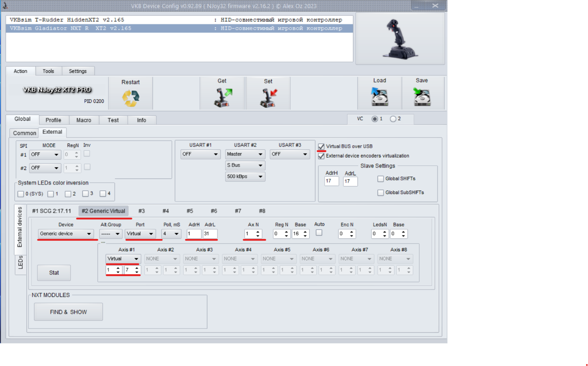
Task: Select VC radio button 2
Action: pyautogui.click(x=393, y=119)
